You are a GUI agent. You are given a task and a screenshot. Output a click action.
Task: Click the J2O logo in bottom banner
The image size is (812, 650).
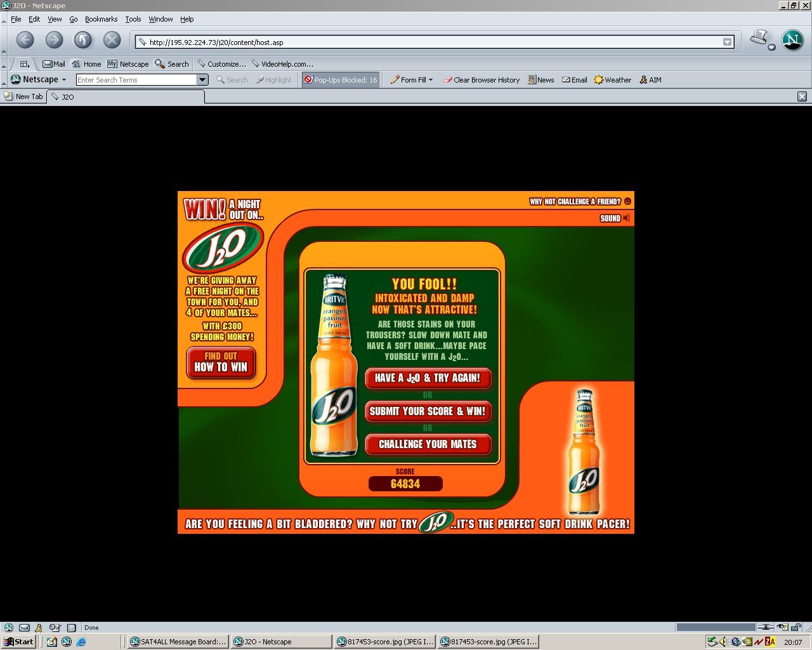436,522
